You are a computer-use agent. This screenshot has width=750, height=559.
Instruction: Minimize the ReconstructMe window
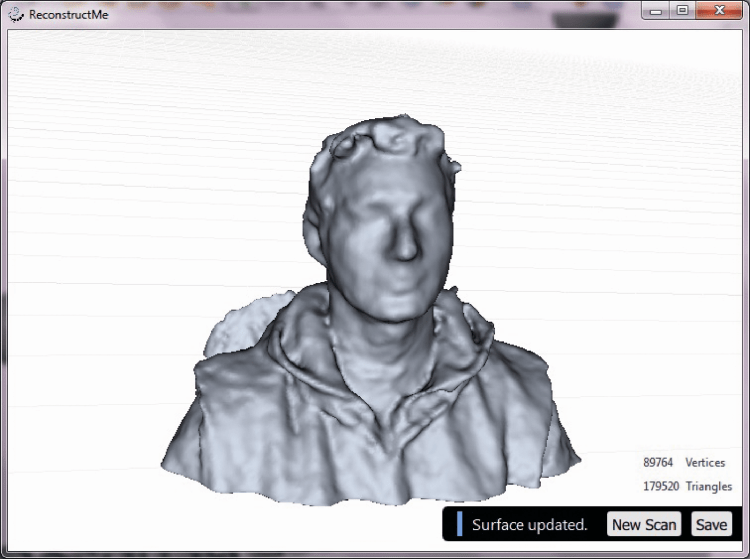[x=656, y=11]
